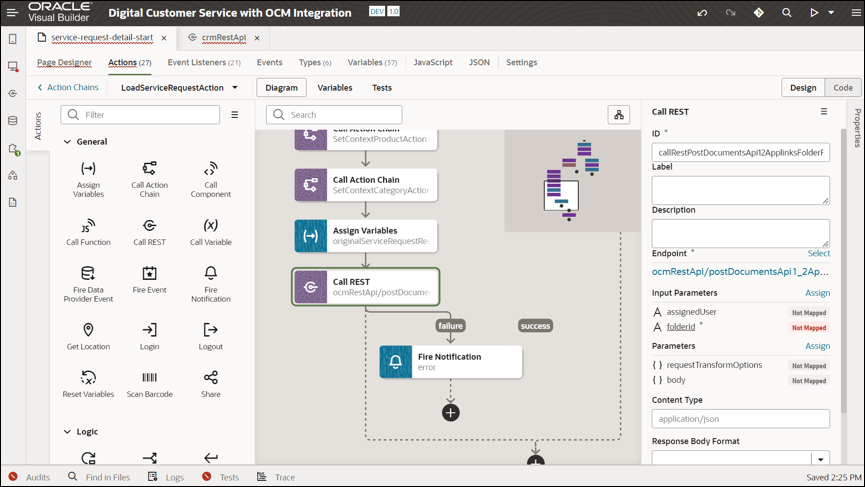Open the action chain Tests tab
This screenshot has width=865, height=487.
382,88
